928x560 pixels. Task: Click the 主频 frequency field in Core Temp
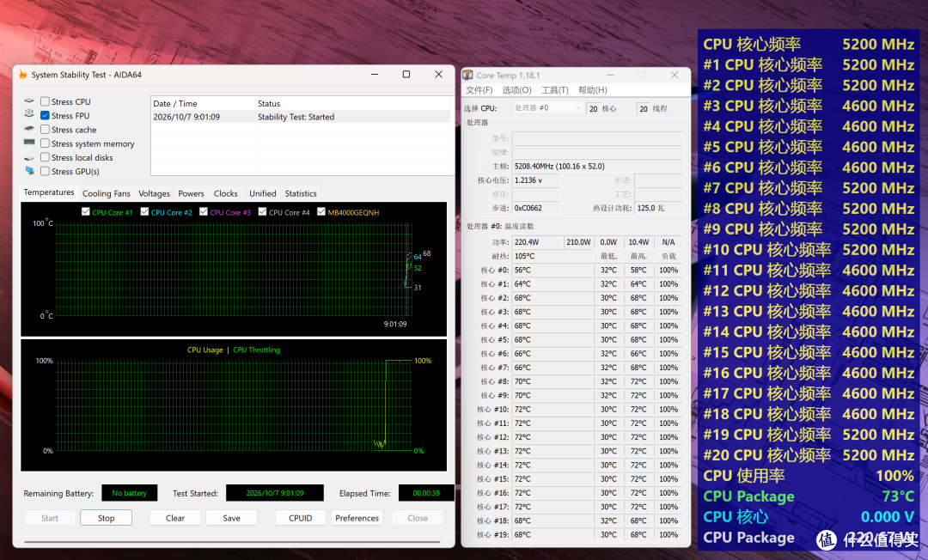597,166
